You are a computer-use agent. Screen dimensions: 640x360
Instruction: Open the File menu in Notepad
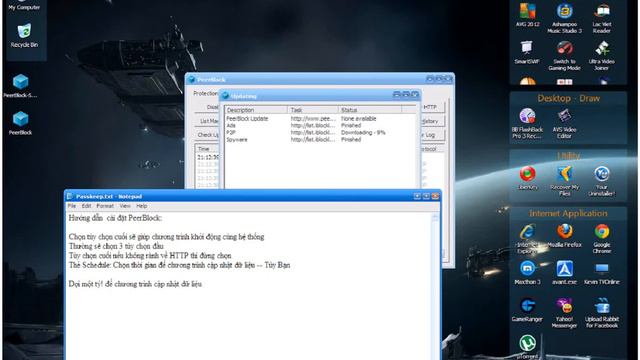72,206
